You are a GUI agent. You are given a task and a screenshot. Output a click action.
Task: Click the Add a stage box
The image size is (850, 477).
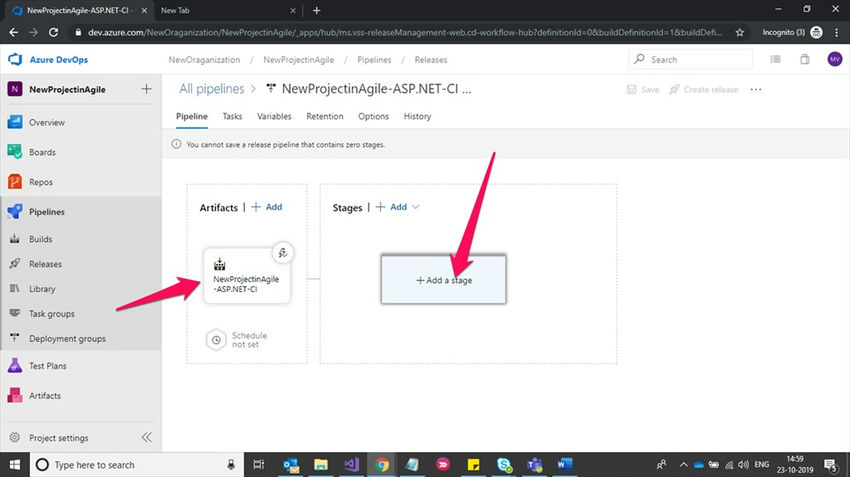click(443, 280)
